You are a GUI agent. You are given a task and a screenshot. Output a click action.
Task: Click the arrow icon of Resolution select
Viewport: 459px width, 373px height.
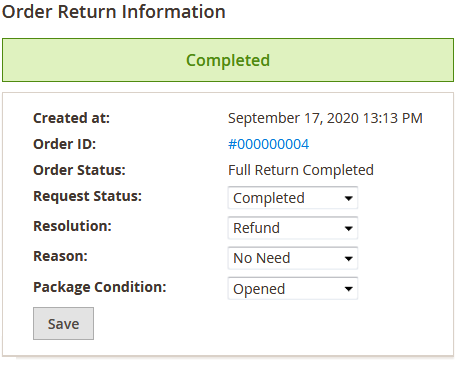[x=348, y=228]
